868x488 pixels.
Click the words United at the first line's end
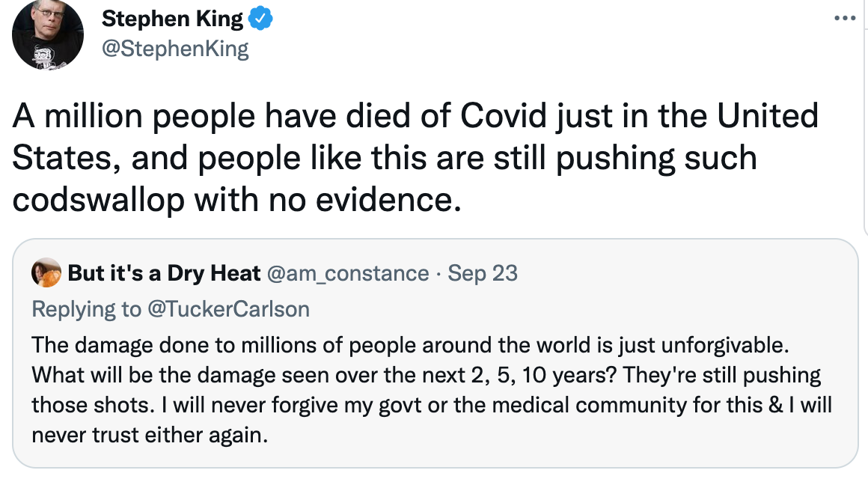(768, 116)
